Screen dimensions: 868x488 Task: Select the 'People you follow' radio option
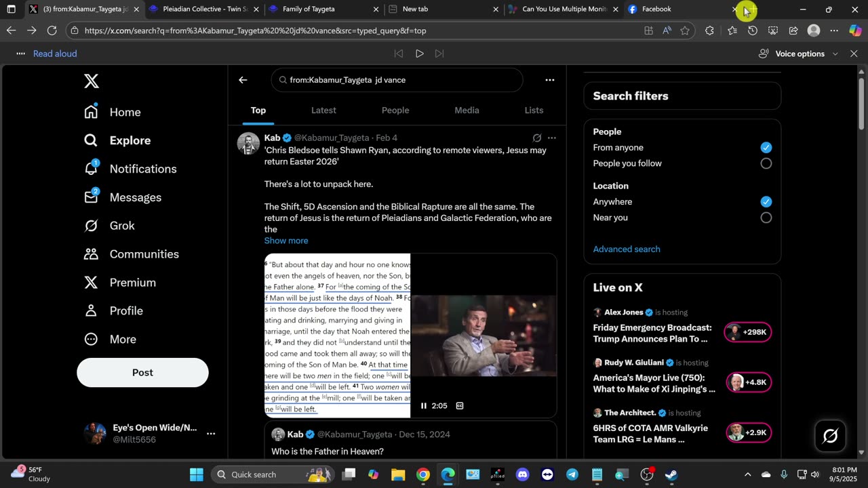(766, 163)
